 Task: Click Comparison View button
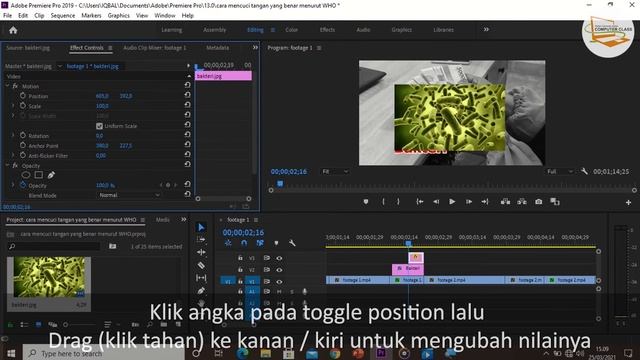pos(555,202)
